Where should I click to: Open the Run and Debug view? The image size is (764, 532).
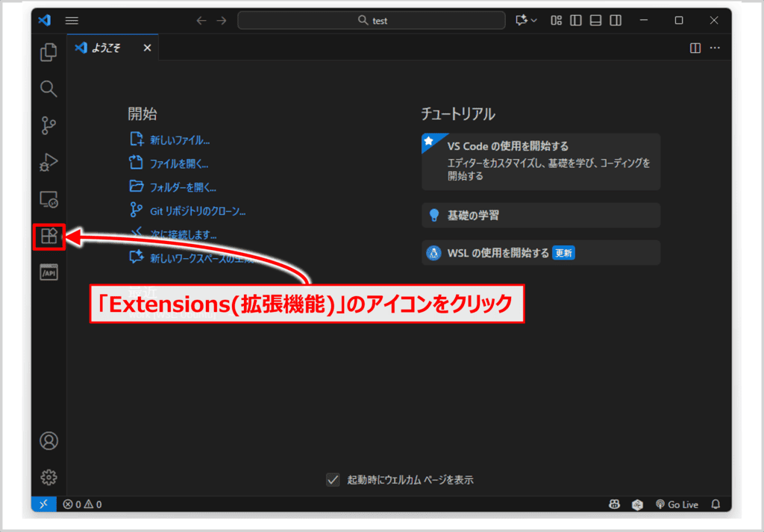pos(49,162)
